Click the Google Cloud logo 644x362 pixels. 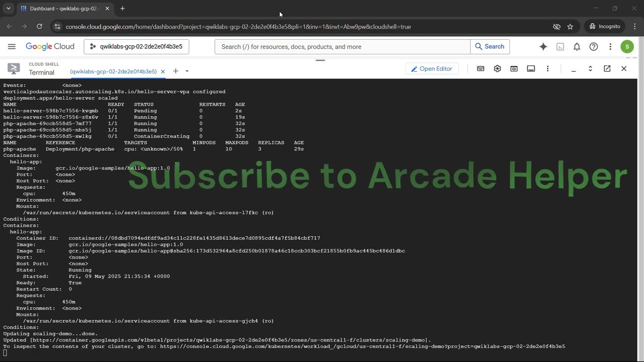pos(50,47)
